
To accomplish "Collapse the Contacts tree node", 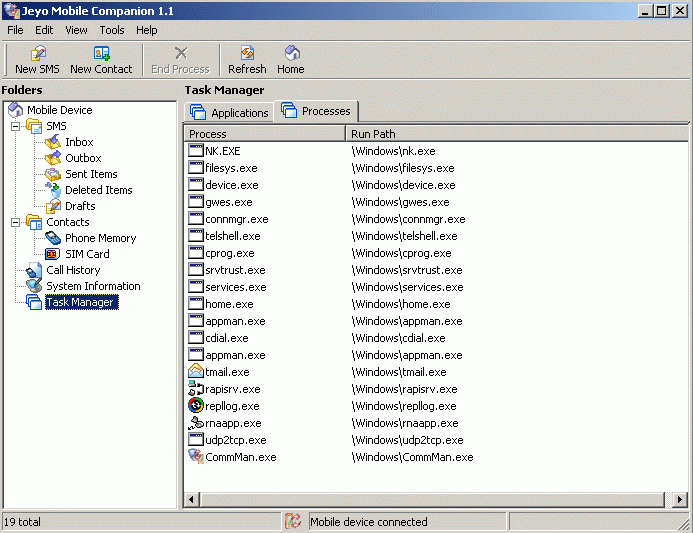I will [15, 222].
